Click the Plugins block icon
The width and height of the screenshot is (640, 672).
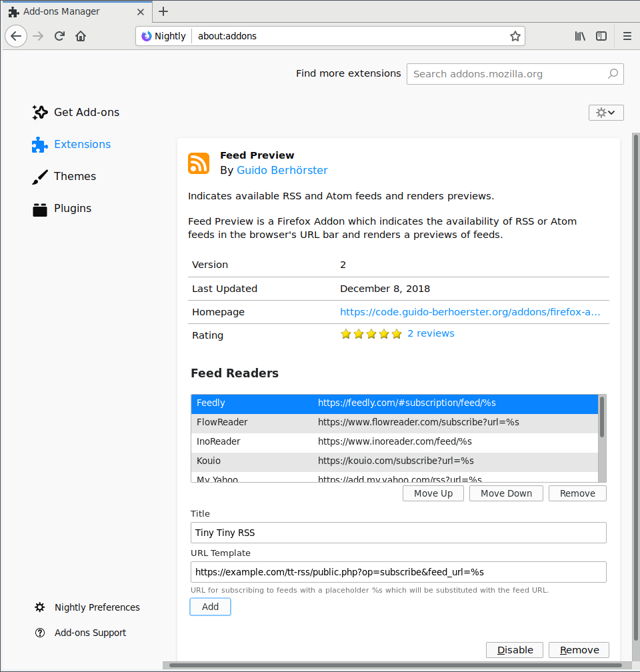point(40,209)
